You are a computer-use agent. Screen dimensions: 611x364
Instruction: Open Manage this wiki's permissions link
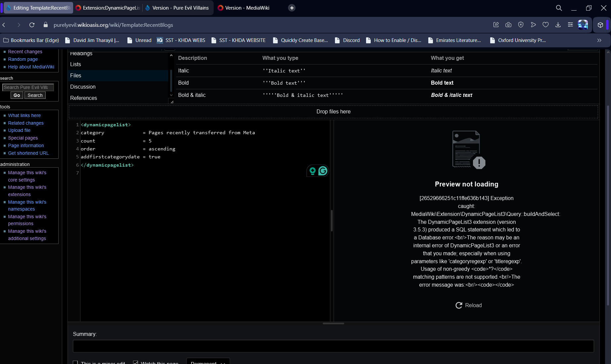tap(27, 220)
